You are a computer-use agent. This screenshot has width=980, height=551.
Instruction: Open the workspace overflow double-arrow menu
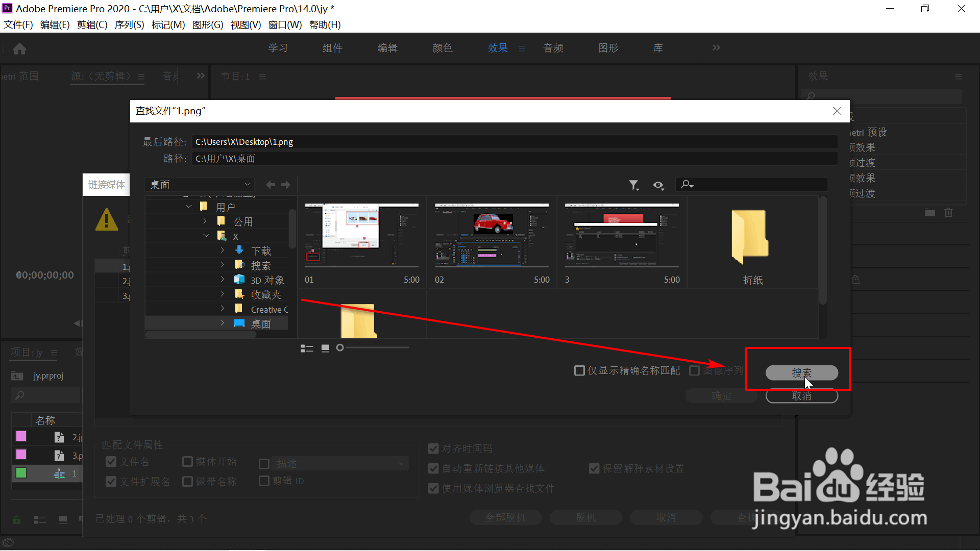(x=716, y=47)
